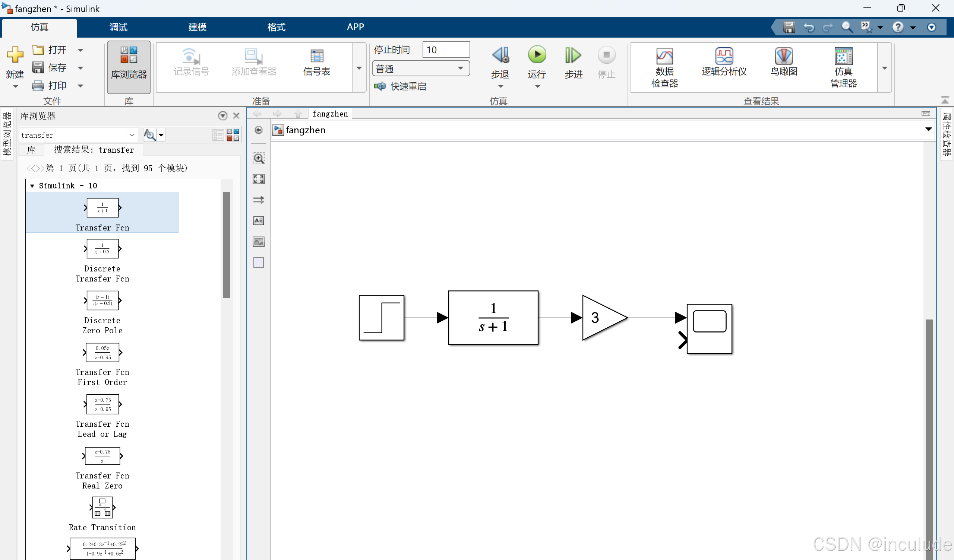Switch to the Modeling (建模) tab
954x560 pixels.
coord(197,27)
